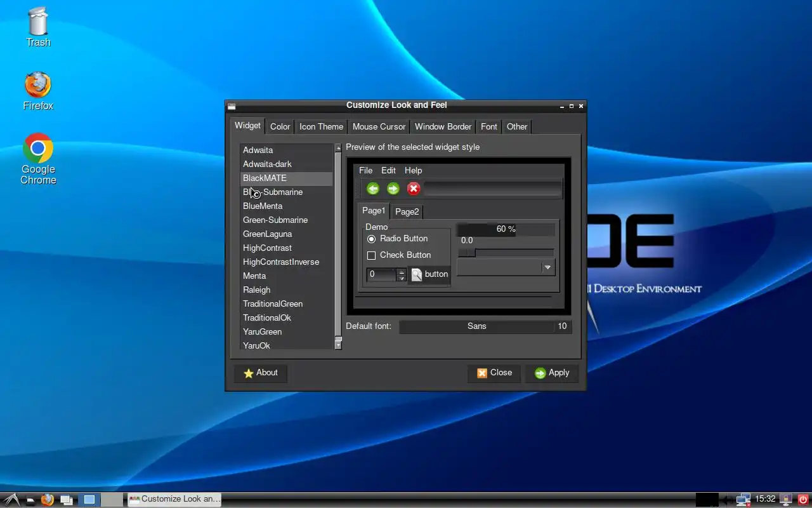Viewport: 812px width, 508px height.
Task: Open the Mouse Cursor tab
Action: (x=379, y=126)
